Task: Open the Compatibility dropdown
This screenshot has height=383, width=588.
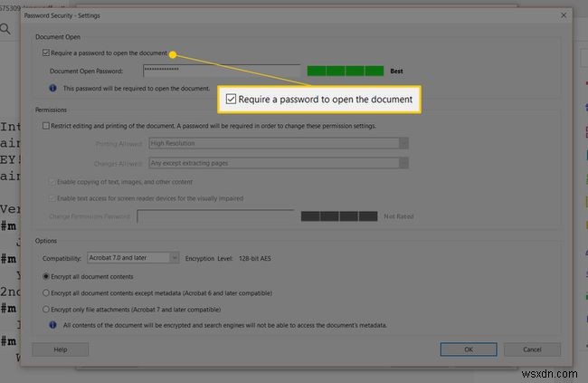Action: click(x=133, y=257)
